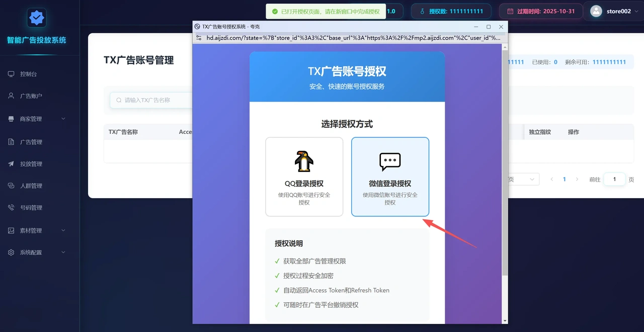Maximize the authorization popup window
The width and height of the screenshot is (644, 332).
pyautogui.click(x=489, y=27)
